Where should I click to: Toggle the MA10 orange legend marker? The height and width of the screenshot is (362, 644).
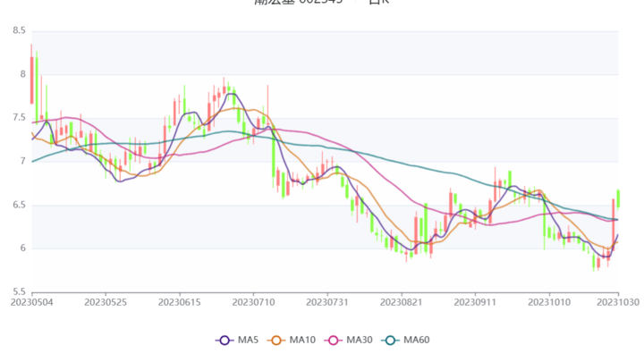[x=277, y=341]
